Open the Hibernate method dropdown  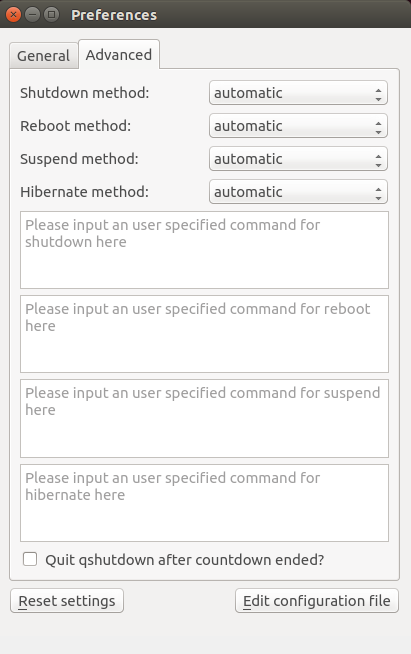click(298, 192)
